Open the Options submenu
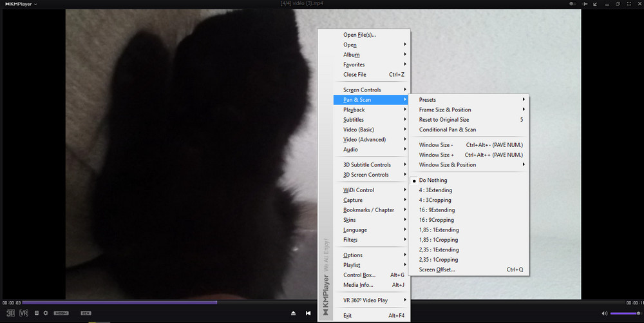 point(372,255)
